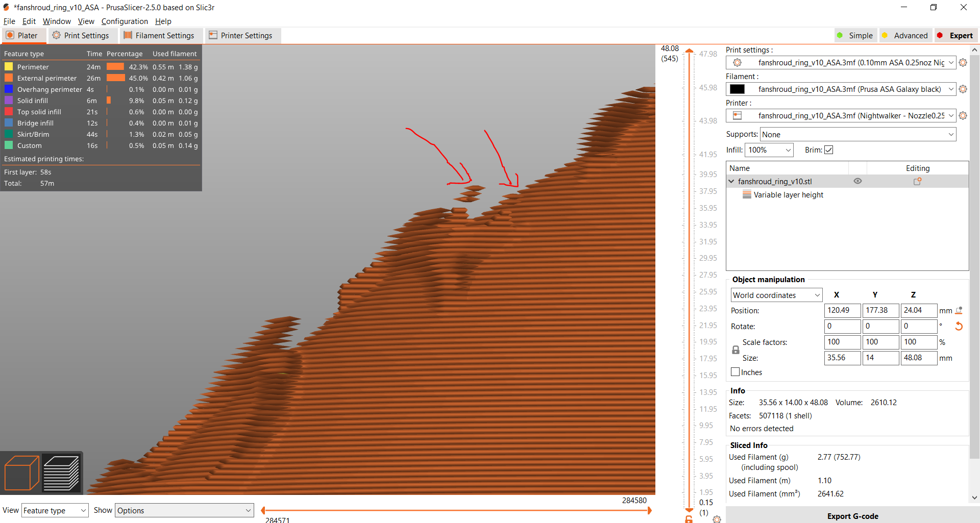This screenshot has height=523, width=980.
Task: Click the Export G-code button
Action: tap(852, 516)
